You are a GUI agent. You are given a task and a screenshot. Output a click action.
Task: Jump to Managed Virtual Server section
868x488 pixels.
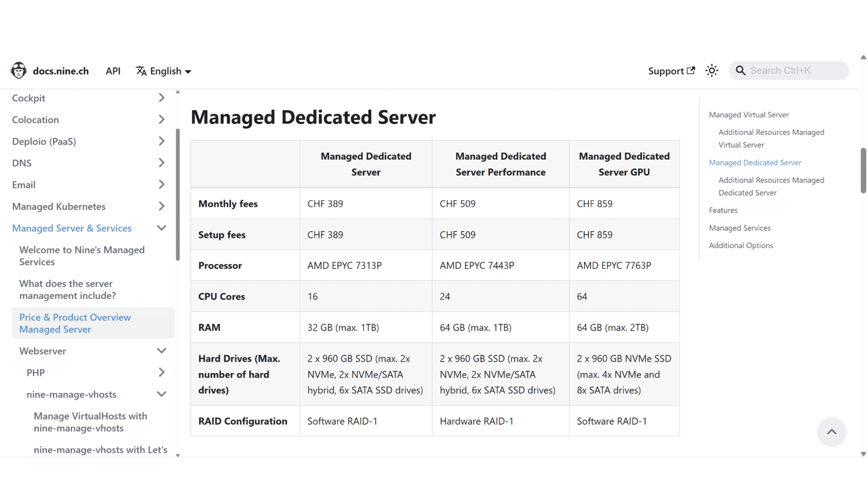click(x=749, y=115)
